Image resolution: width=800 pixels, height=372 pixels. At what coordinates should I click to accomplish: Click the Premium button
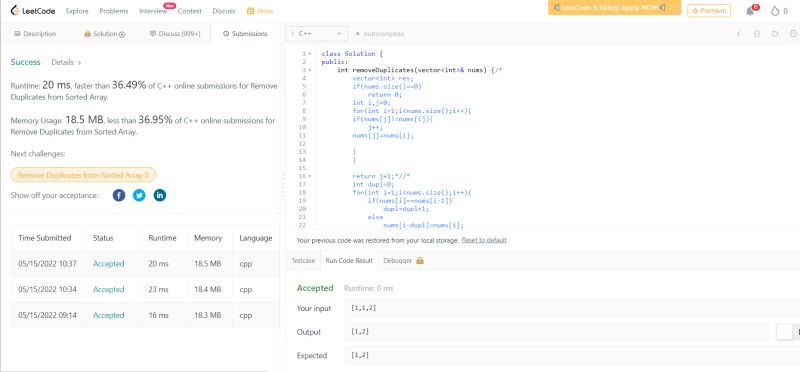click(x=709, y=11)
